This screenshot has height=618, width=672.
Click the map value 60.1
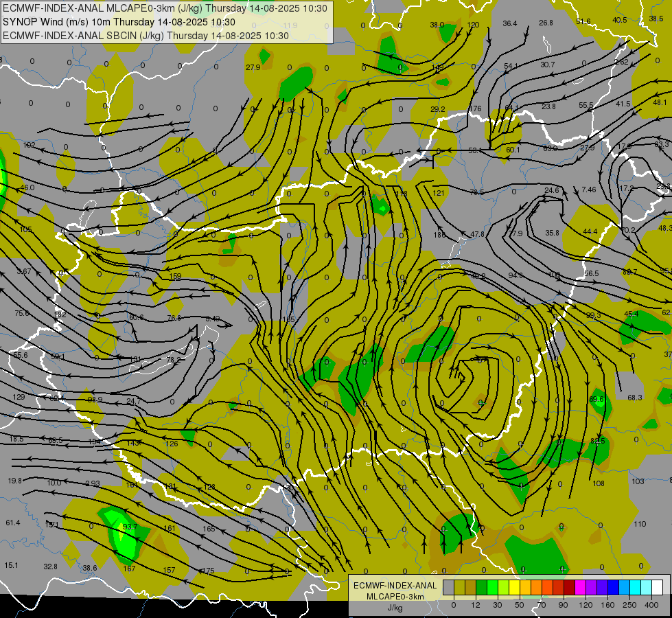point(513,150)
